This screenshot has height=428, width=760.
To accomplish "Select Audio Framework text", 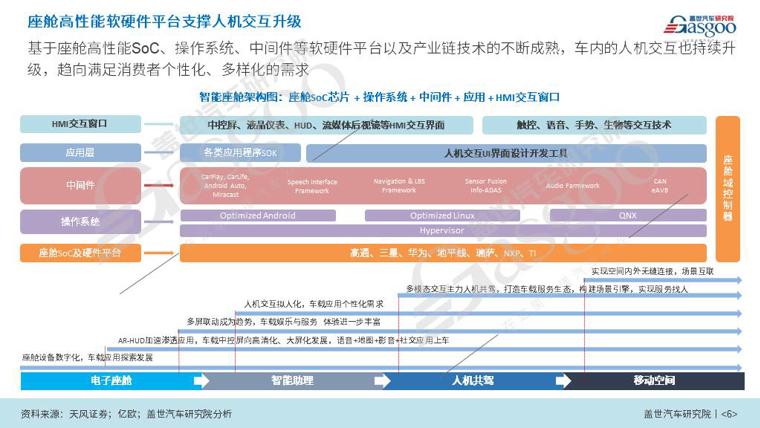I will [572, 186].
